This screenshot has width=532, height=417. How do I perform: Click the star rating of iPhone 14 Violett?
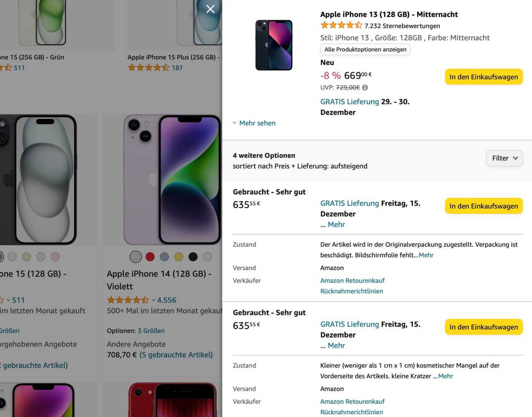click(128, 300)
